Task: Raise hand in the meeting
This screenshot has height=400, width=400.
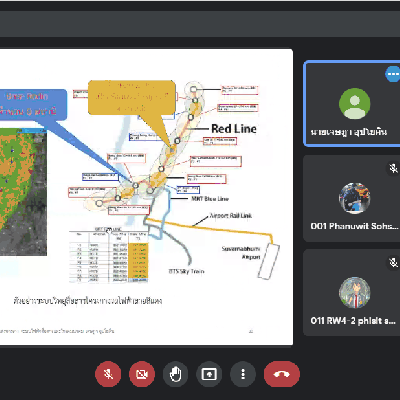Action: [x=176, y=374]
